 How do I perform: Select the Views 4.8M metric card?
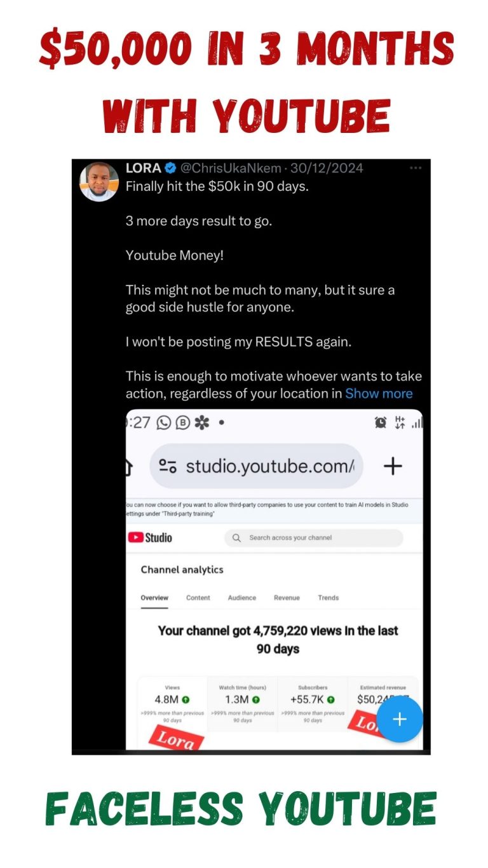click(x=172, y=704)
